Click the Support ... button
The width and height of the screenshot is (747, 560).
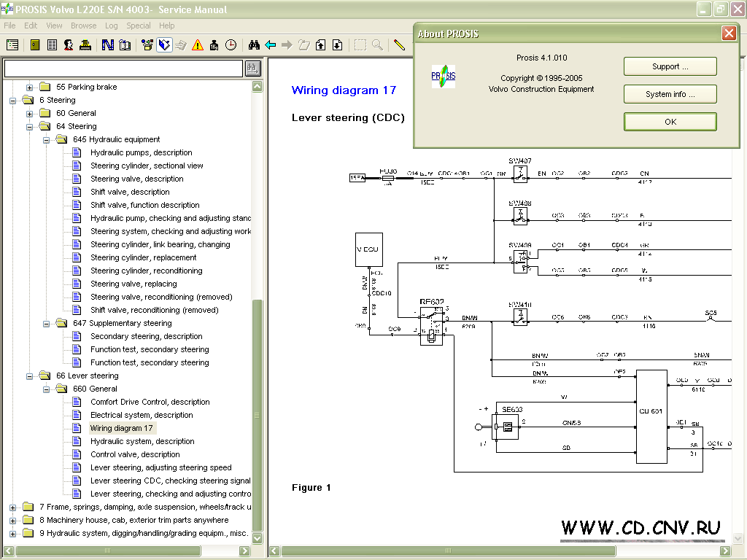(670, 66)
